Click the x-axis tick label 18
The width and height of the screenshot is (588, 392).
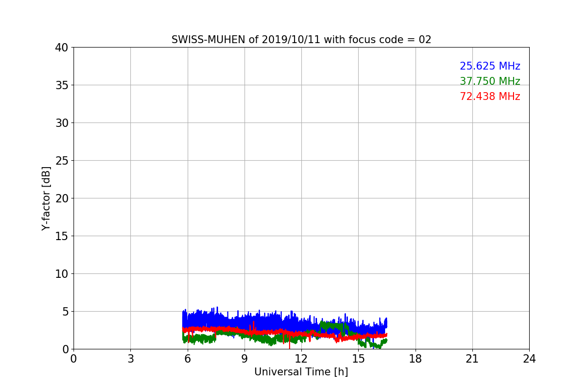416,359
